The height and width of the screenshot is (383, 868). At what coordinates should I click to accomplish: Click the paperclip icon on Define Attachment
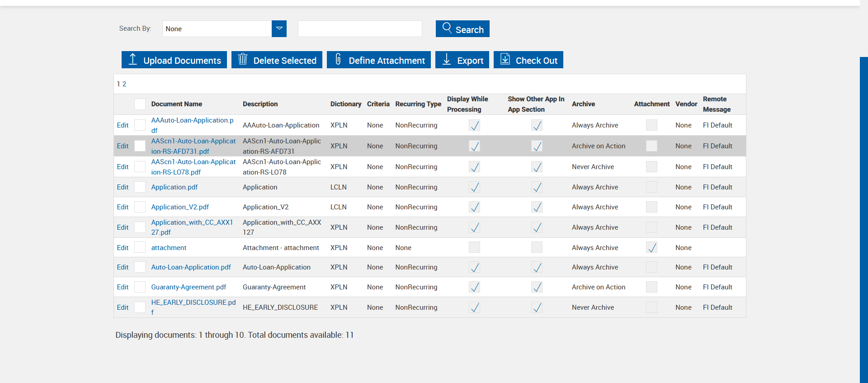(x=338, y=59)
